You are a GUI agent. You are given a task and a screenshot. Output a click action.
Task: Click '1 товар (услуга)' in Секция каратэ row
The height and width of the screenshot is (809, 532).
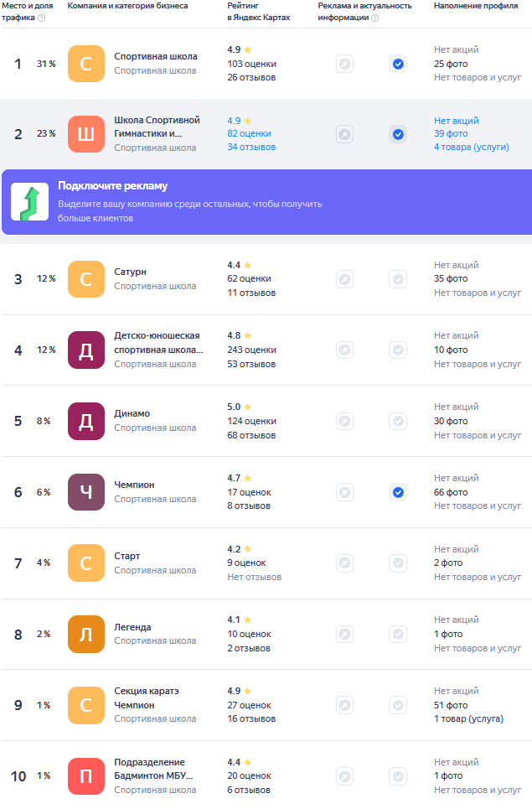[468, 718]
